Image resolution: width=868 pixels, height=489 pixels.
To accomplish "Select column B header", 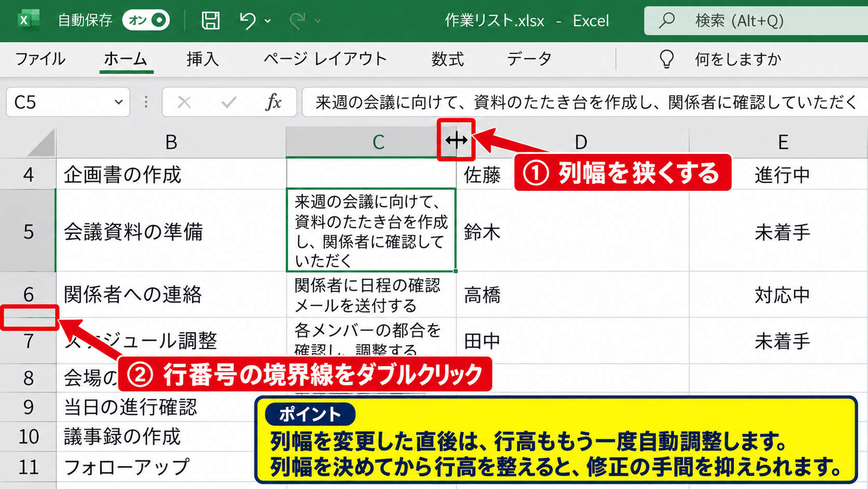I will [x=171, y=142].
